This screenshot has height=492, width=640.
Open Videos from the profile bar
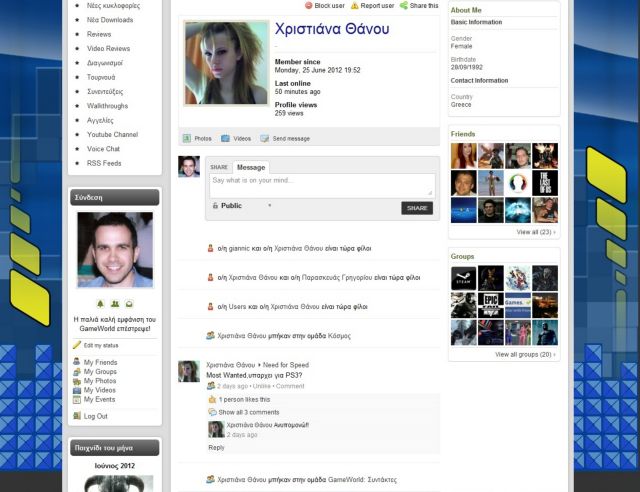coord(236,138)
